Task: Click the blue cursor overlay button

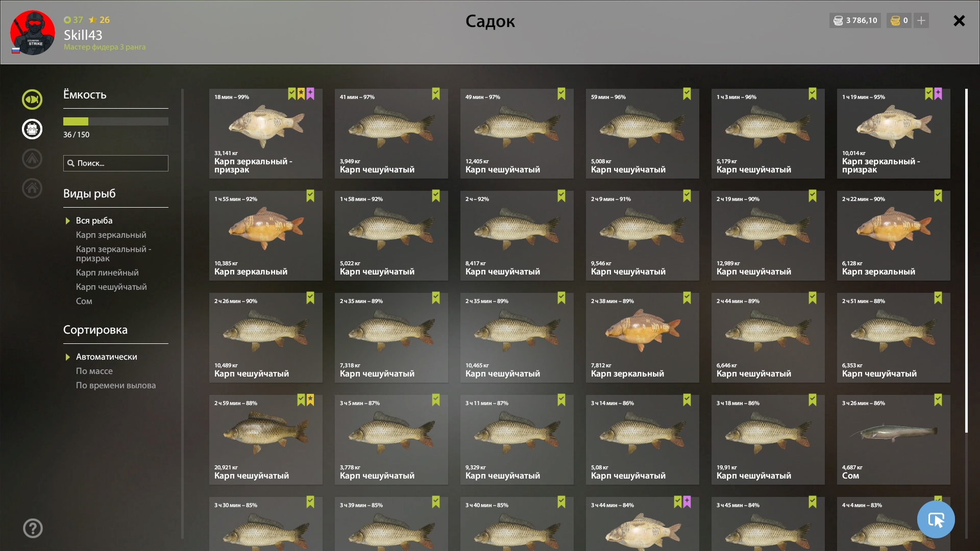Action: coord(936,519)
